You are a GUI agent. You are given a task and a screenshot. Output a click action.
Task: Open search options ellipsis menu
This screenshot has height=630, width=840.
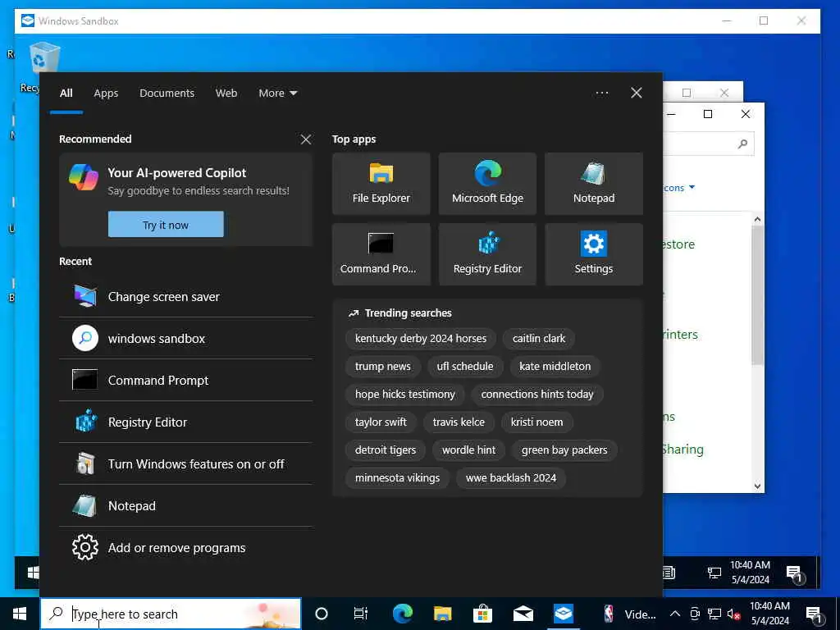click(601, 94)
